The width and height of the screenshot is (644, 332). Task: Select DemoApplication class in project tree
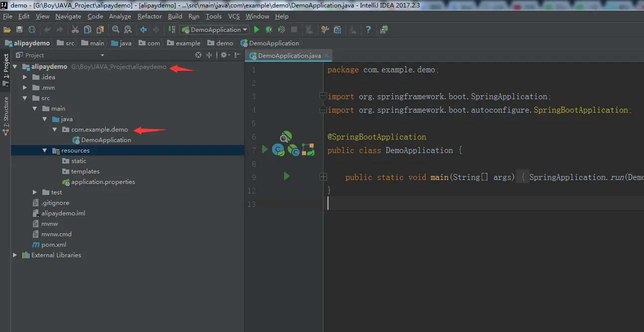coord(102,140)
